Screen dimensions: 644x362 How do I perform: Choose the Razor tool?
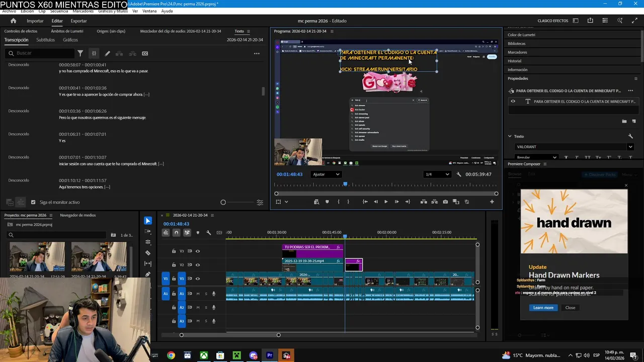pyautogui.click(x=147, y=253)
